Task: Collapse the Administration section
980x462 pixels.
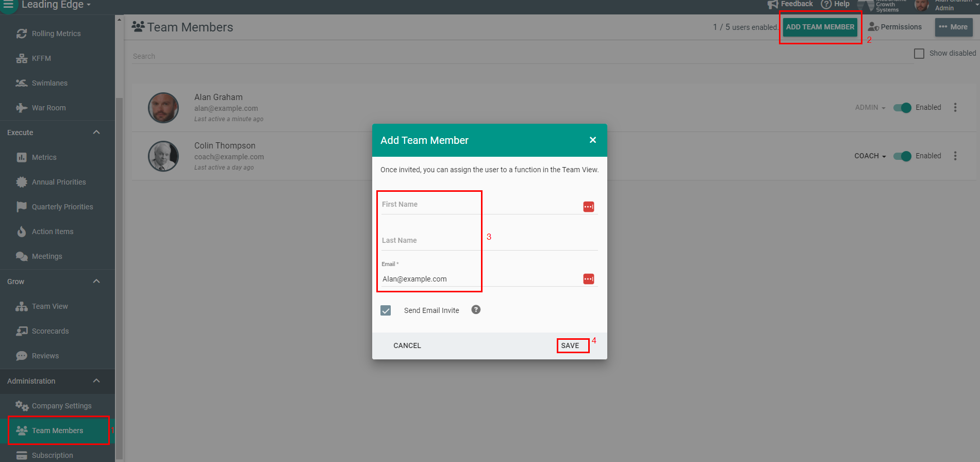Action: [96, 381]
